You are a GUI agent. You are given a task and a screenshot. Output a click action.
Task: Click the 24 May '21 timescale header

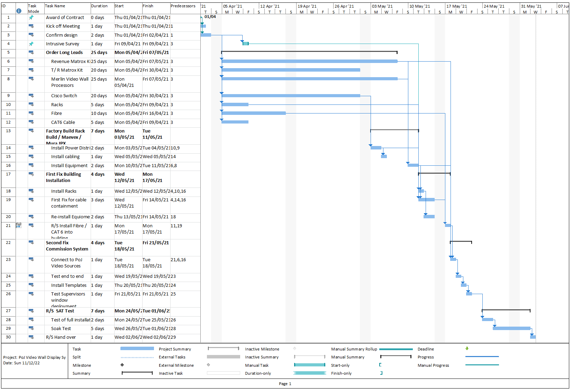[494, 6]
